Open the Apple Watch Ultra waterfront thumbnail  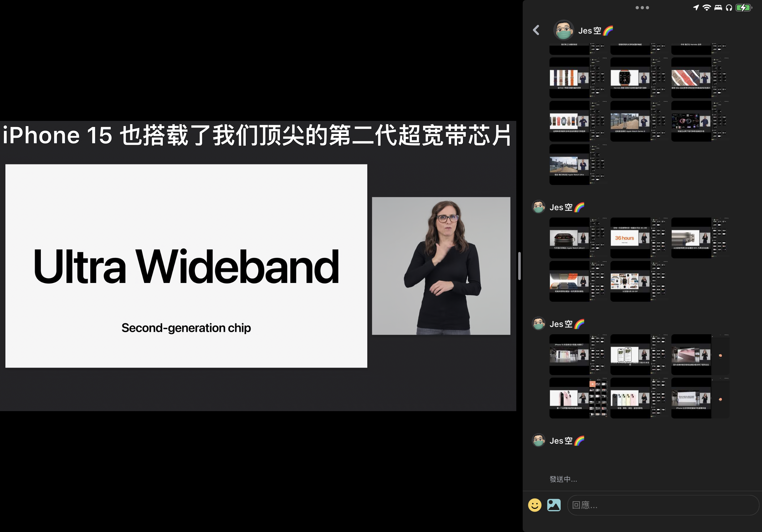[578, 165]
